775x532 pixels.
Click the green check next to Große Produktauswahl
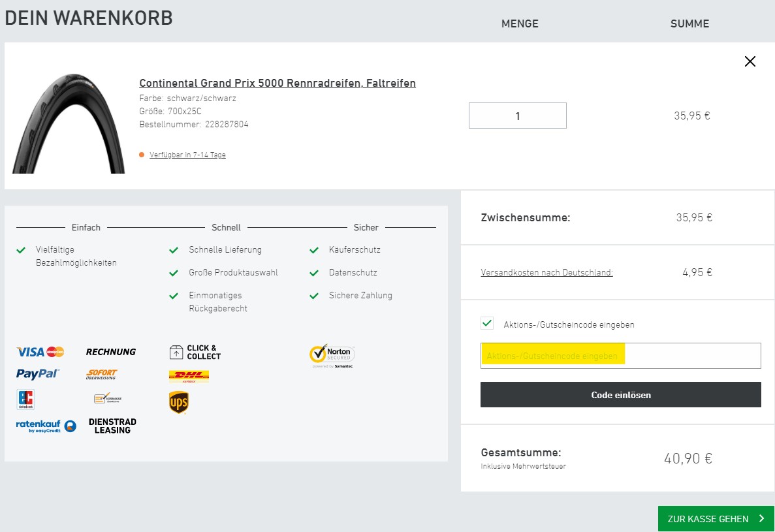point(174,273)
